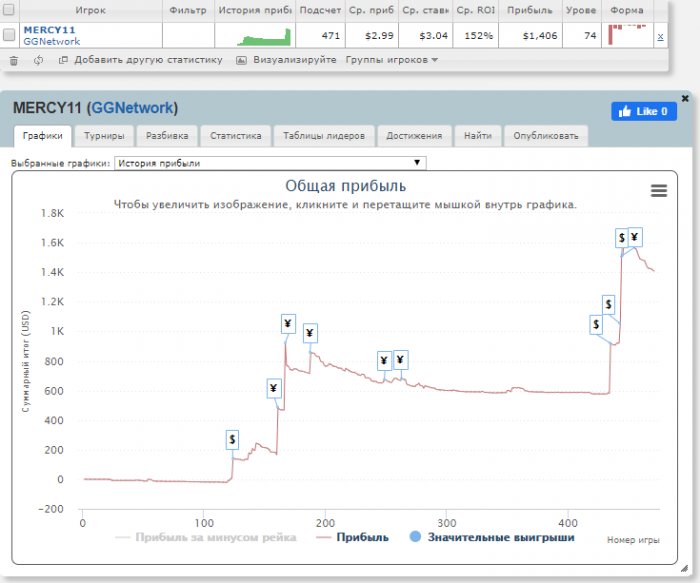This screenshot has width=700, height=583.
Task: Close the MERCY11 panel with the X
Action: 684,98
